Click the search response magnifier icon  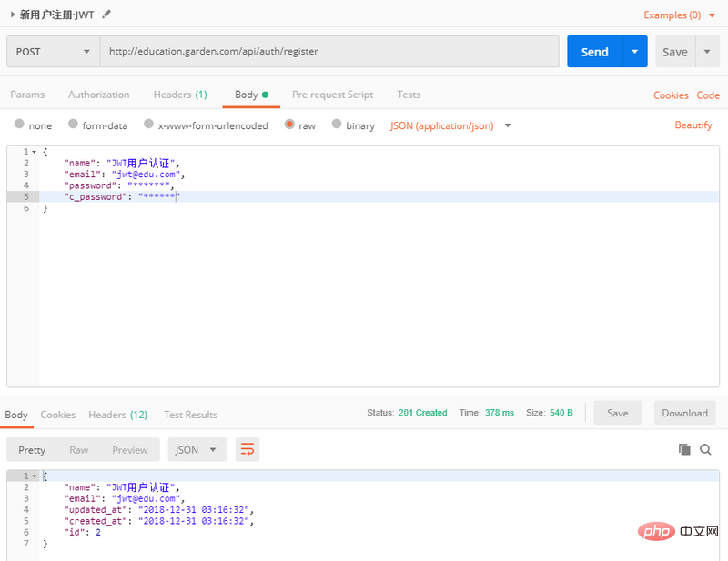[705, 449]
